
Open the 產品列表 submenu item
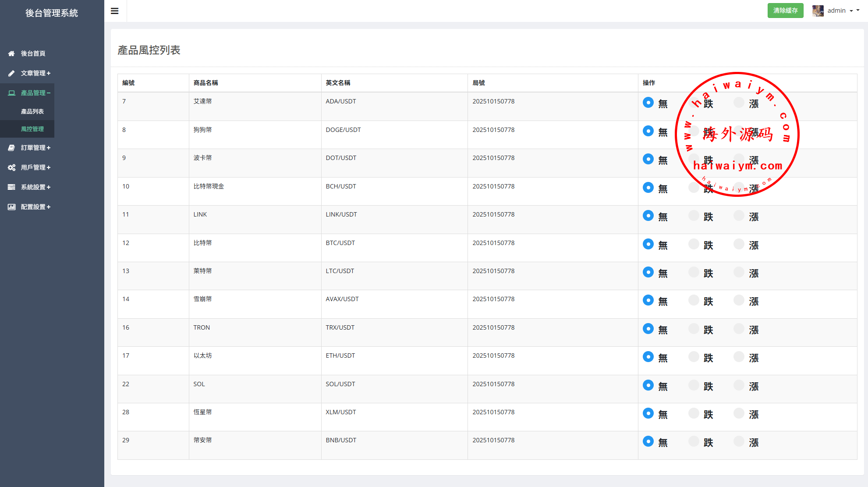point(32,111)
